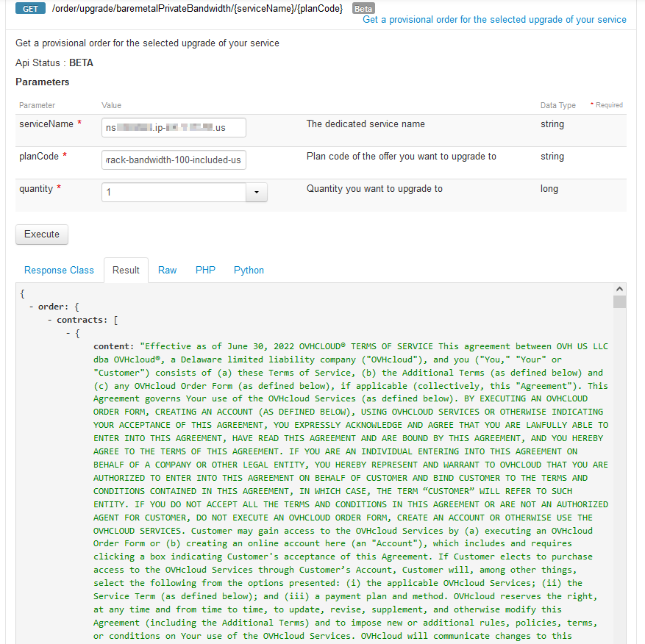Click the Beta label badge
This screenshot has height=644, width=645.
coord(363,9)
